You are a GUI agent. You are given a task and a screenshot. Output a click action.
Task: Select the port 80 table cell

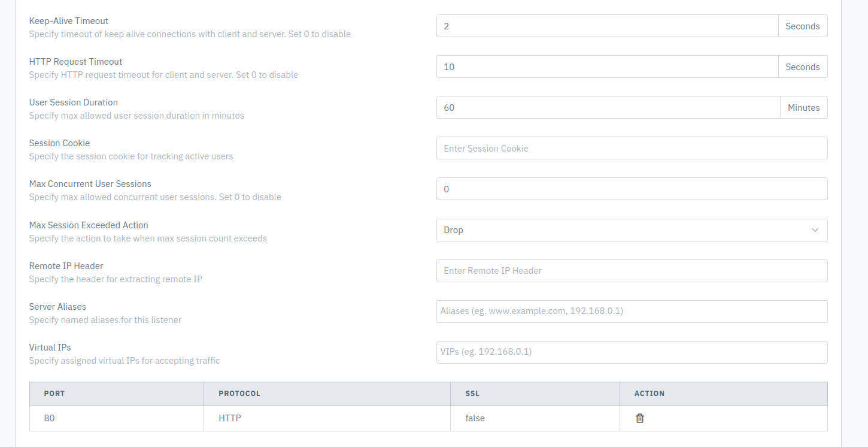pyautogui.click(x=117, y=418)
